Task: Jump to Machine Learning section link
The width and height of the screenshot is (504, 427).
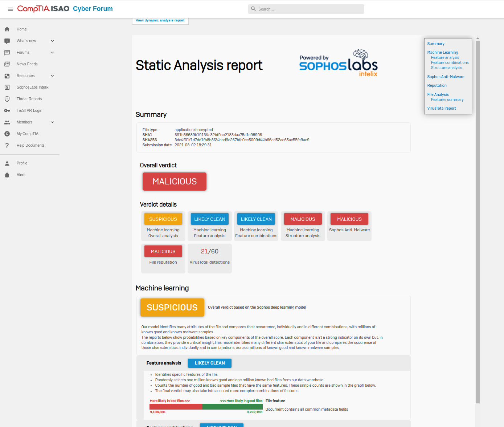Action: click(443, 52)
